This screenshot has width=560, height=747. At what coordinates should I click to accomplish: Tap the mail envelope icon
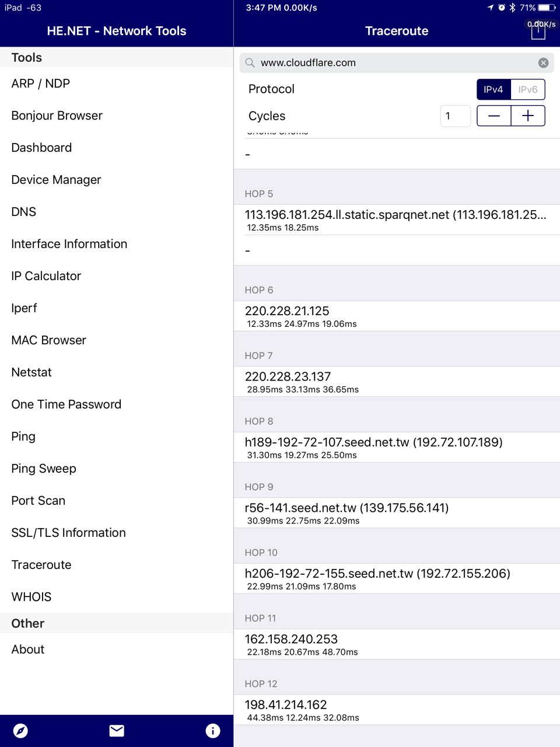tap(117, 731)
